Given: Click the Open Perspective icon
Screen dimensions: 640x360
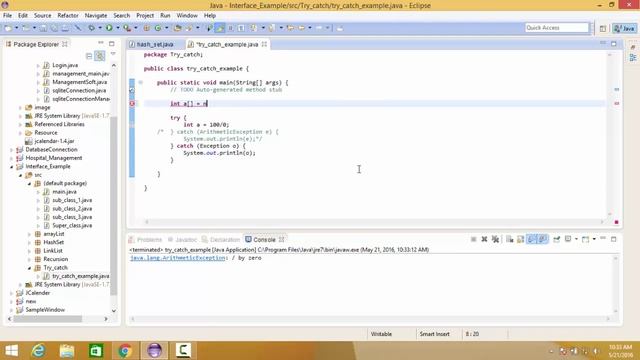Looking at the screenshot, I should click(603, 28).
